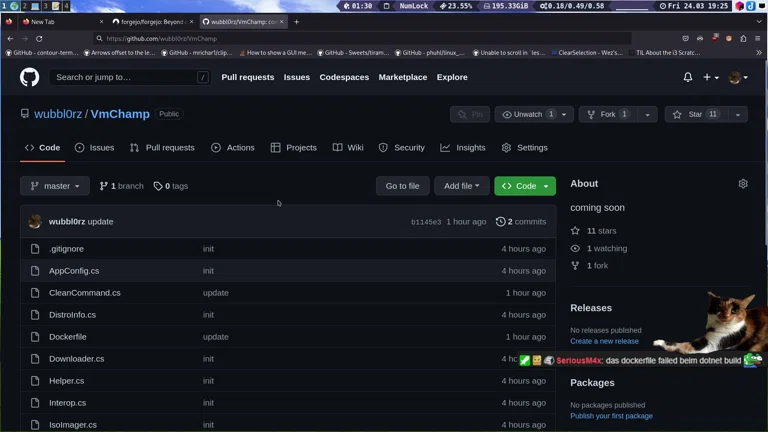Image resolution: width=768 pixels, height=432 pixels.
Task: Open the VmChamp repository name link
Action: [x=120, y=114]
